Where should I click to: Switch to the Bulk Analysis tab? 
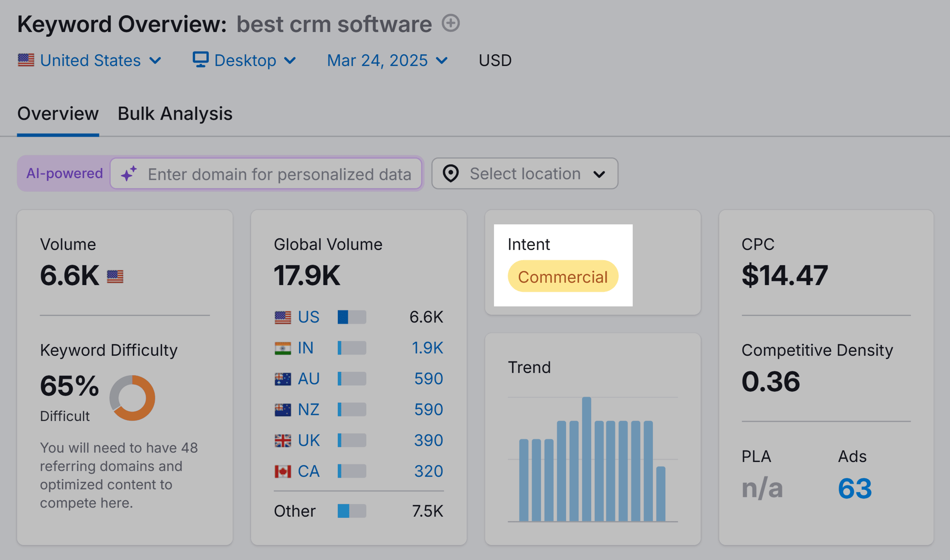point(174,114)
